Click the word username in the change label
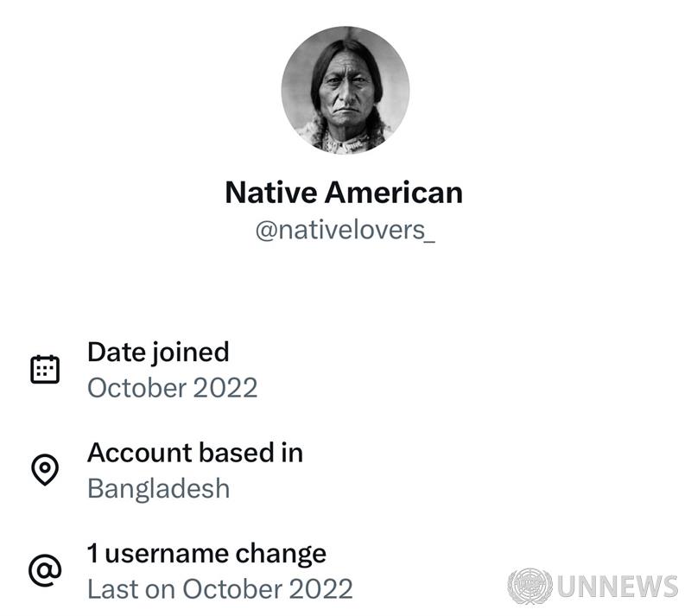 tap(170, 553)
